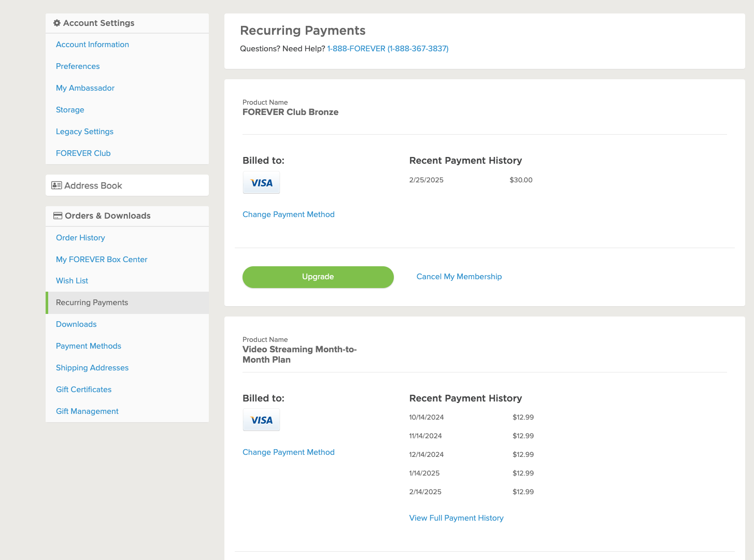Open the Address Book section
Screen dimensions: 754x560
[127, 185]
